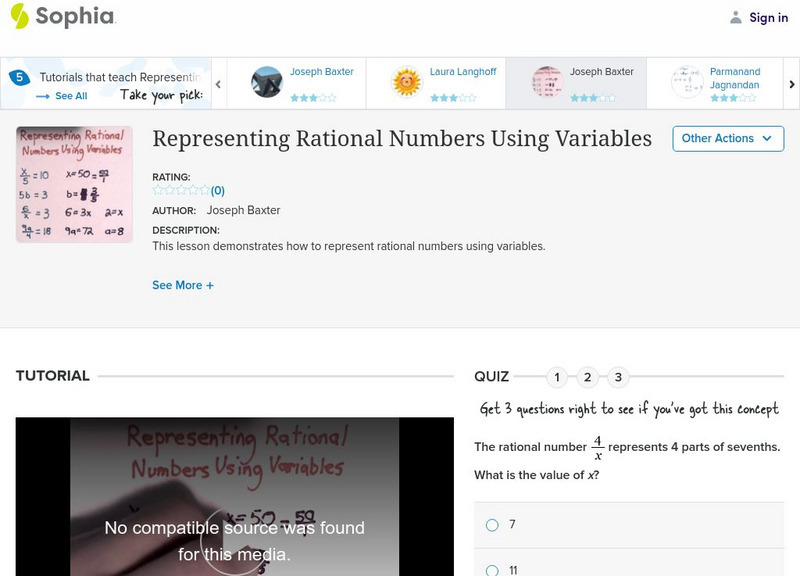This screenshot has height=576, width=800.
Task: Click the Sophia logo icon
Action: (20, 17)
